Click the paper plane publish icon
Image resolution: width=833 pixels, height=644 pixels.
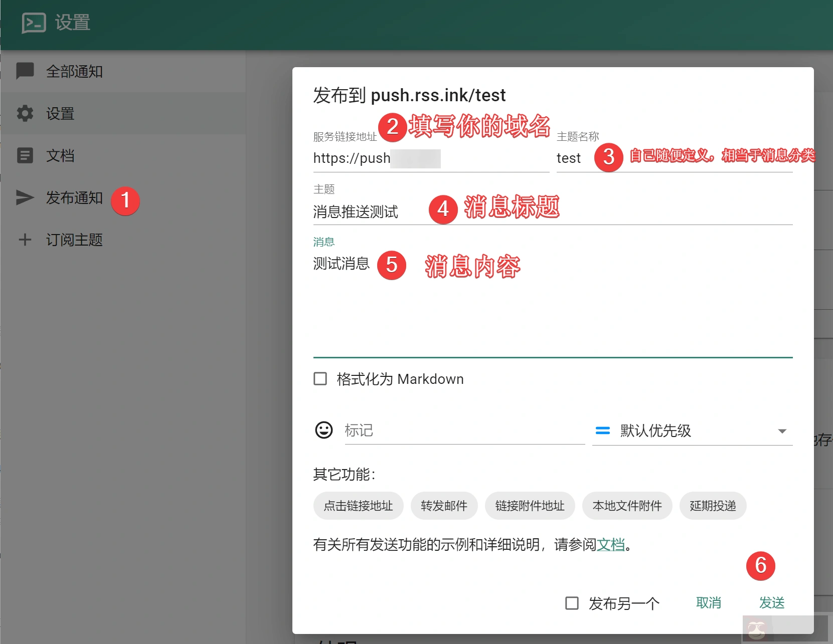25,197
